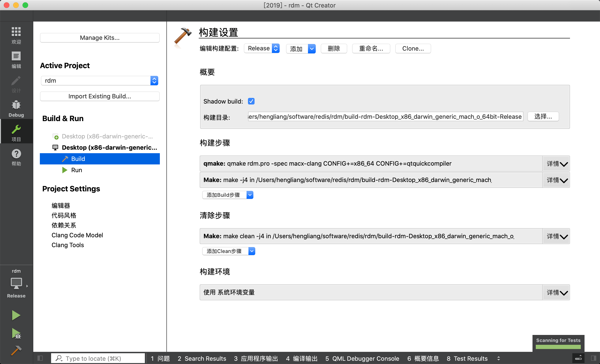Open the output panes chooser arrows

coord(499,358)
